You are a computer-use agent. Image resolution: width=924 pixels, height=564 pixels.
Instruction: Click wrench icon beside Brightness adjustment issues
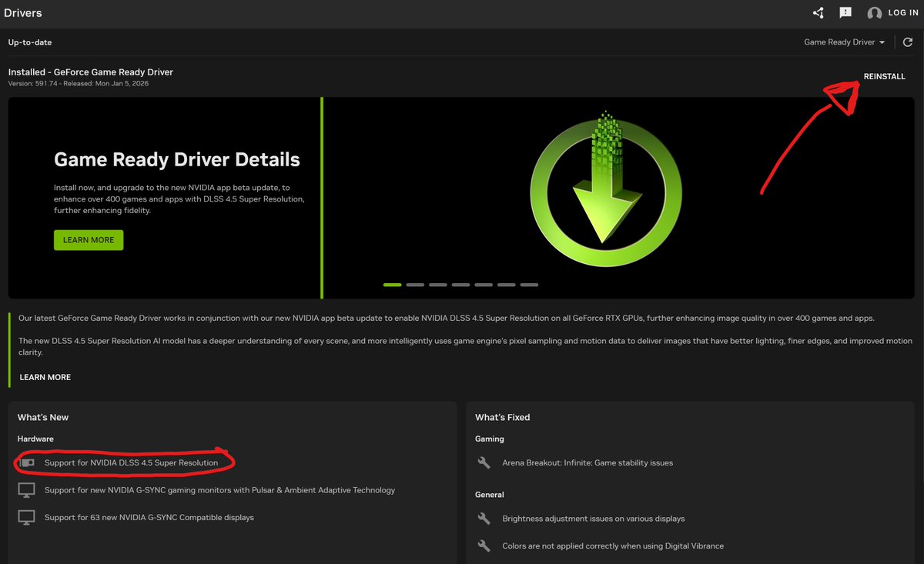point(484,519)
